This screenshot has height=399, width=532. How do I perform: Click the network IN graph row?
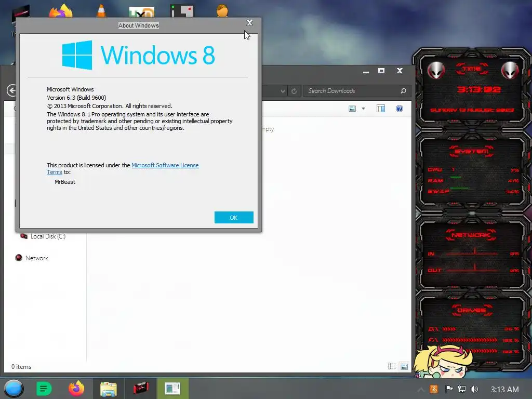click(x=473, y=253)
